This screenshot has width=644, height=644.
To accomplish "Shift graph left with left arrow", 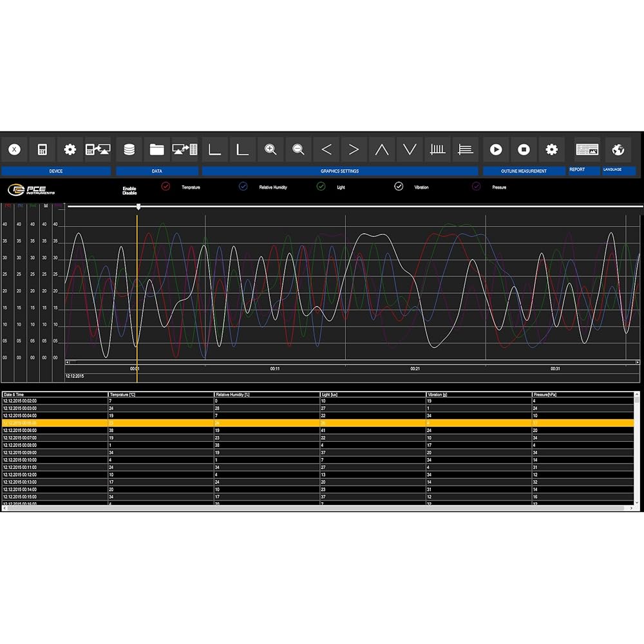I will click(x=327, y=149).
